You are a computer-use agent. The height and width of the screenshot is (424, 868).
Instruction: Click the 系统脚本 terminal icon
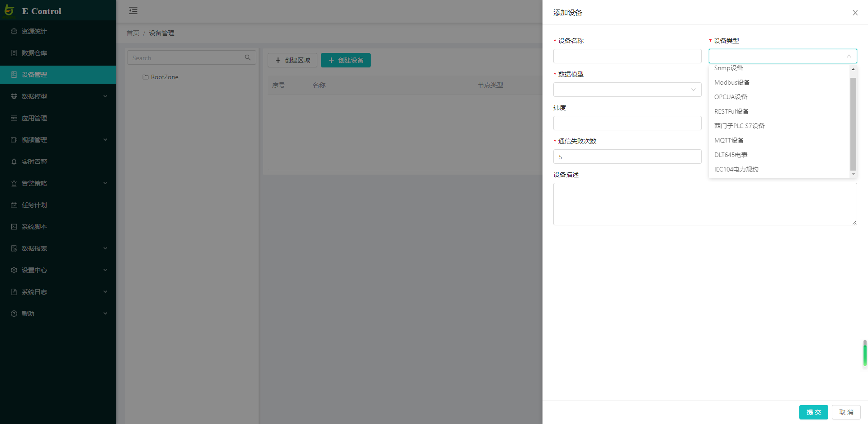click(14, 227)
